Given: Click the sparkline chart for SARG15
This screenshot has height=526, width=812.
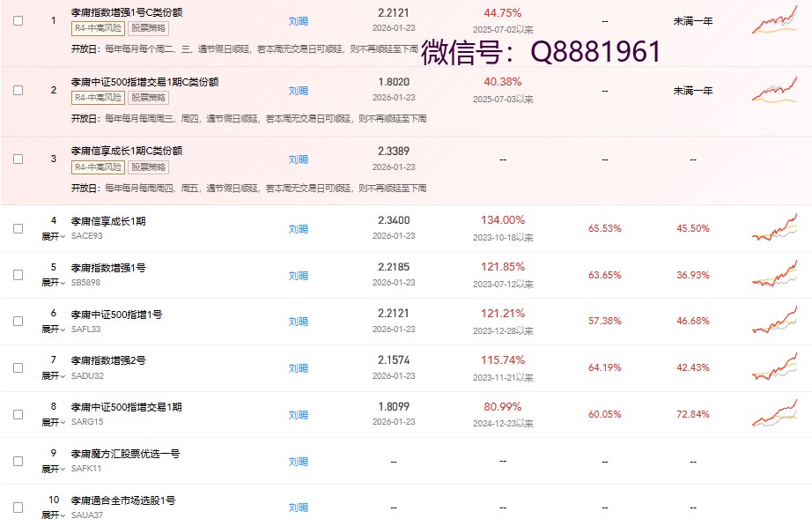Looking at the screenshot, I should pyautogui.click(x=774, y=414).
